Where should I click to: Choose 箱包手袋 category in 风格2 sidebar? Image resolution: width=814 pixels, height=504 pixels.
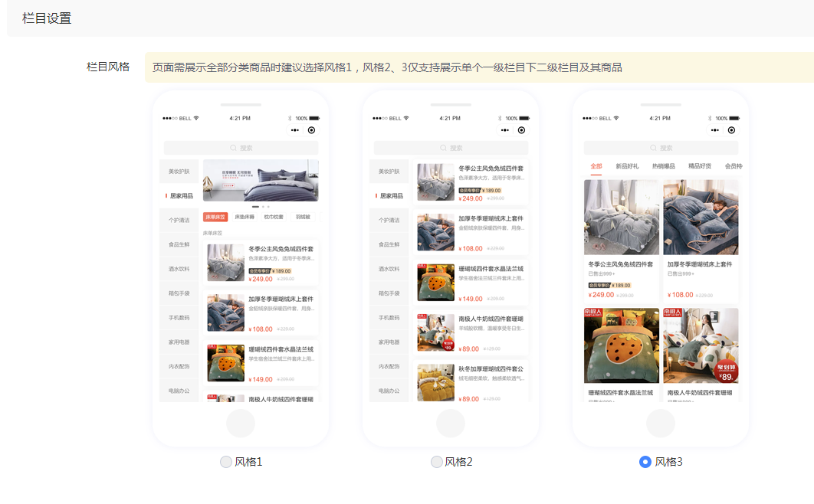[x=389, y=293]
